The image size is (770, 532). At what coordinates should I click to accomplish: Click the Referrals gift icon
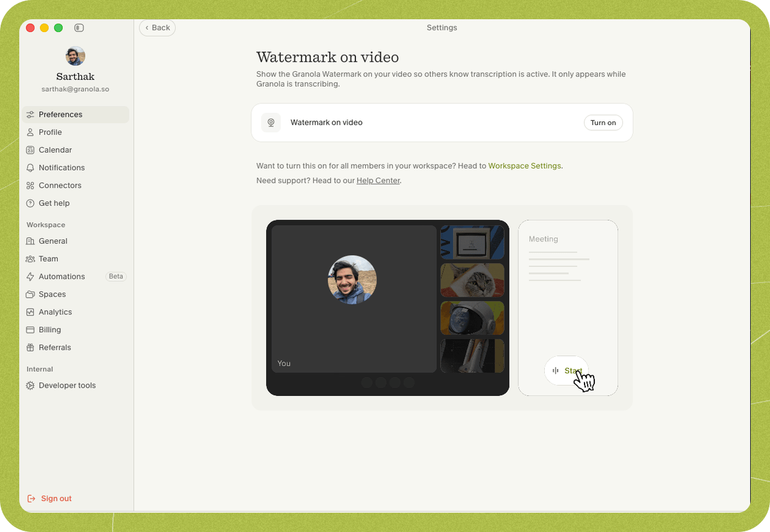click(x=30, y=348)
